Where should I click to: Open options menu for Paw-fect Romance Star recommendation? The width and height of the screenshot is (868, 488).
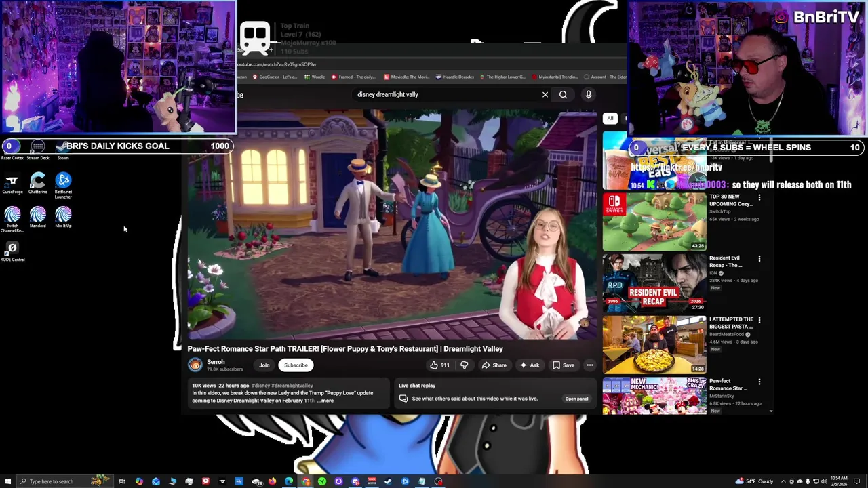pyautogui.click(x=759, y=382)
